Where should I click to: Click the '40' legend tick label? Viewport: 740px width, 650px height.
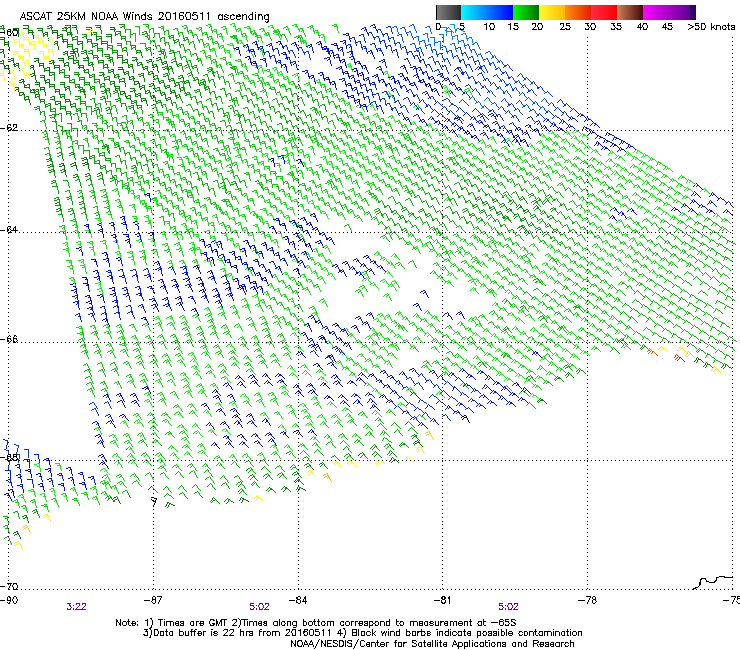(642, 27)
